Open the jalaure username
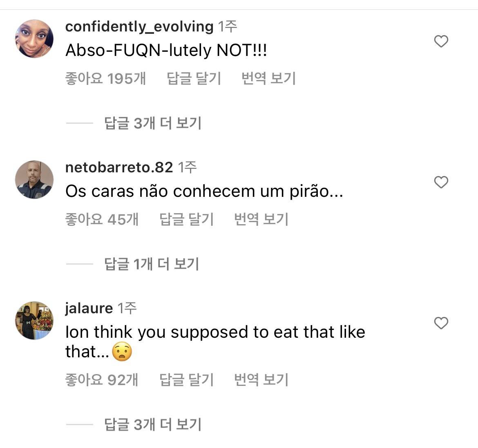 click(x=89, y=308)
